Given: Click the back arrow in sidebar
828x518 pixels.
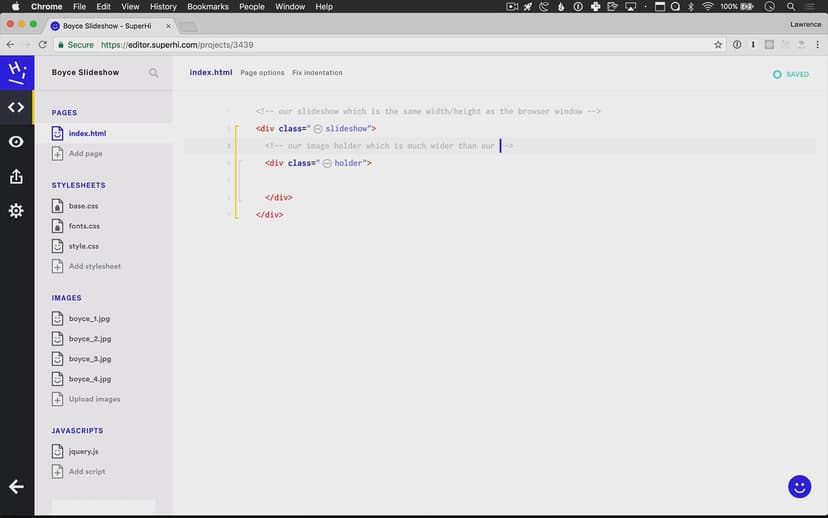Looking at the screenshot, I should [x=16, y=486].
